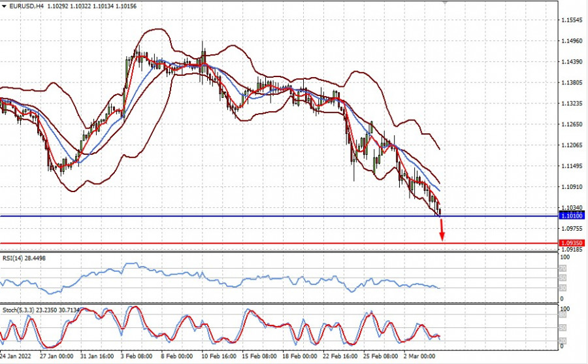588x364 pixels.
Task: Click the EURUSD,H4 chart title text
Action: [x=26, y=6]
